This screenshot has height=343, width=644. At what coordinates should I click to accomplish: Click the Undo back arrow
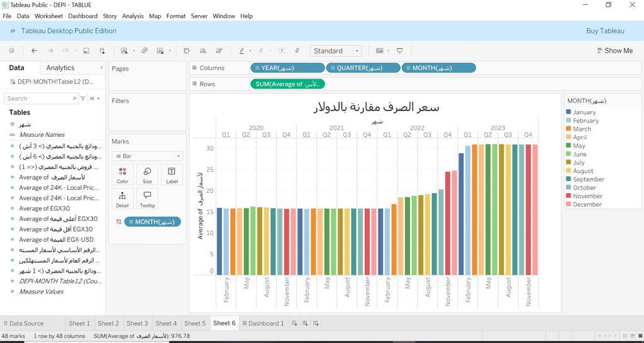pos(34,51)
